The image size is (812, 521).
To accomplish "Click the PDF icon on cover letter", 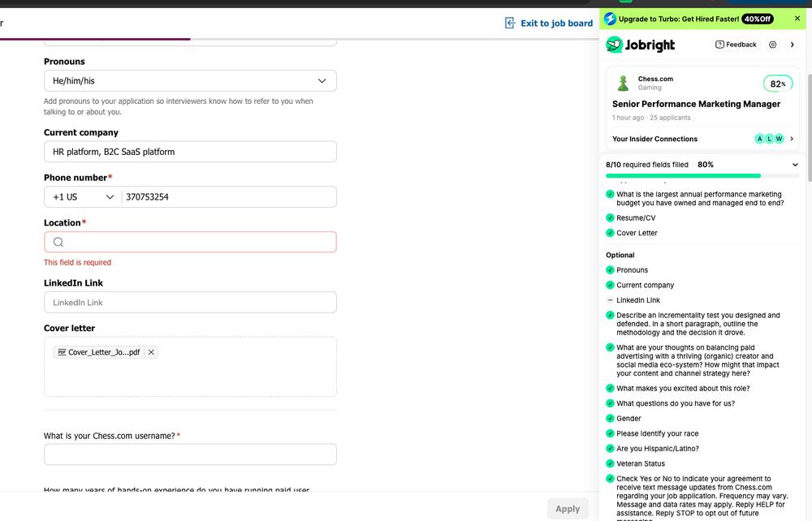I will (62, 352).
